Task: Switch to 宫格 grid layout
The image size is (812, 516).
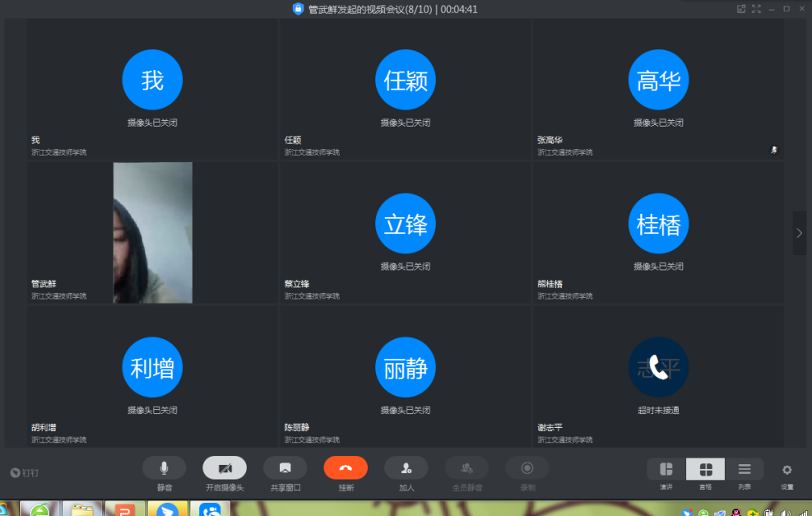Action: [x=705, y=469]
